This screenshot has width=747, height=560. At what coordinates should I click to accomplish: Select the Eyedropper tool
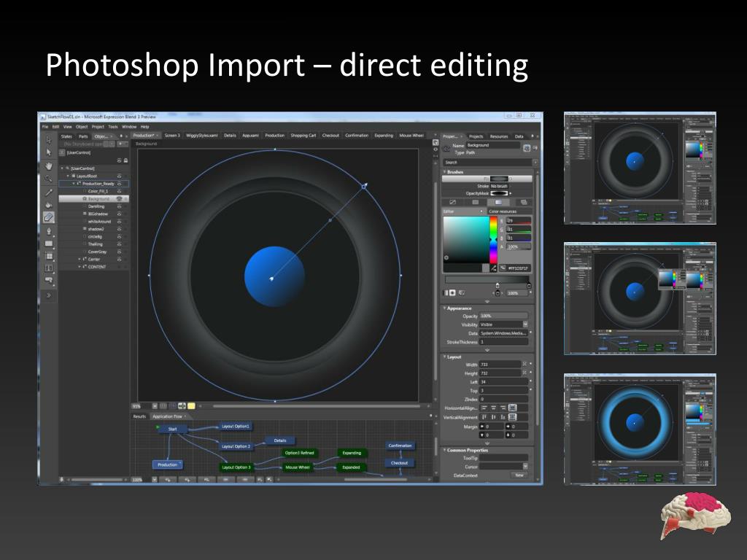click(x=49, y=192)
